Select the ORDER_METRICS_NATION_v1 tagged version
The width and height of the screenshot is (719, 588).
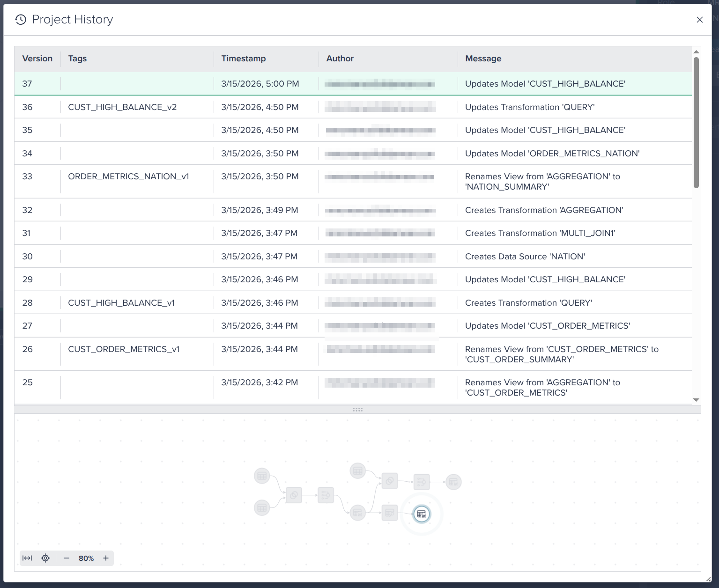click(129, 176)
